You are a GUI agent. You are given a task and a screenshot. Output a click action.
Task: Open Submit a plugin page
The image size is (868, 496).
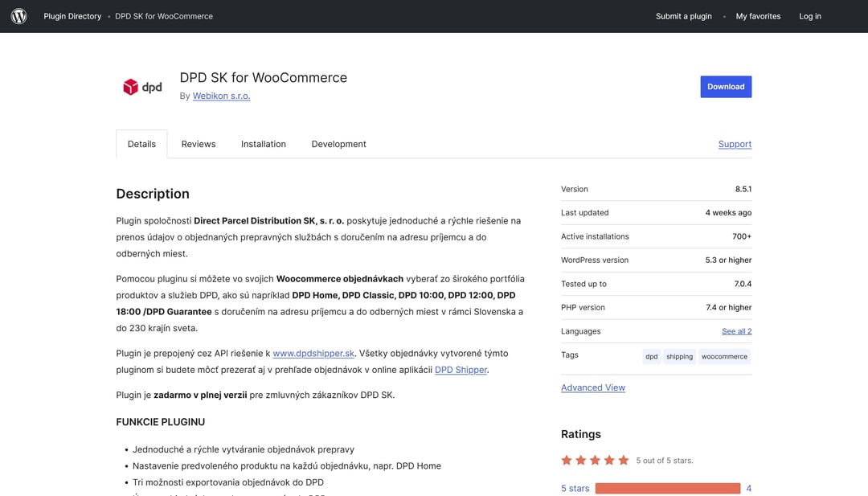[x=684, y=16]
